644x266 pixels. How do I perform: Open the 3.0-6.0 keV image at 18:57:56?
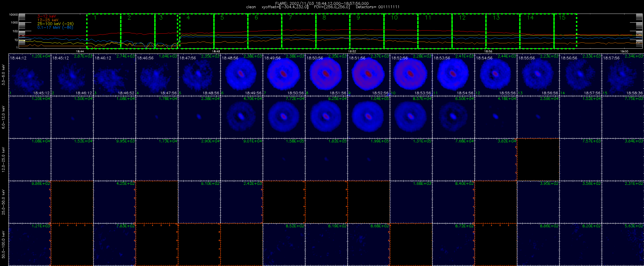(x=623, y=75)
